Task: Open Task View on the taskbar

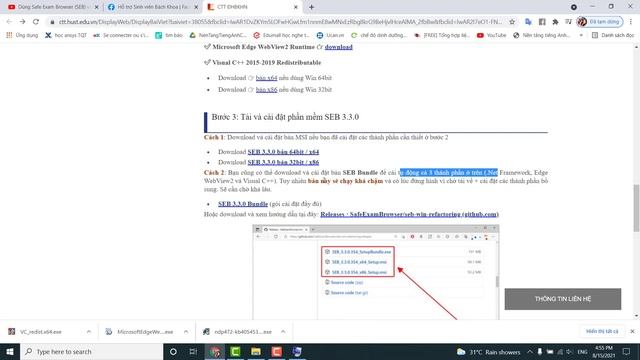Action: (x=193, y=351)
